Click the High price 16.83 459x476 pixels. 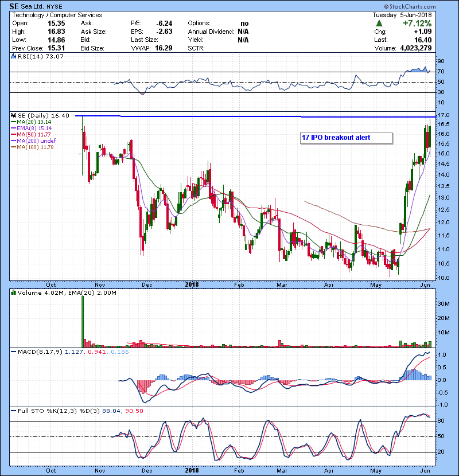(x=56, y=32)
